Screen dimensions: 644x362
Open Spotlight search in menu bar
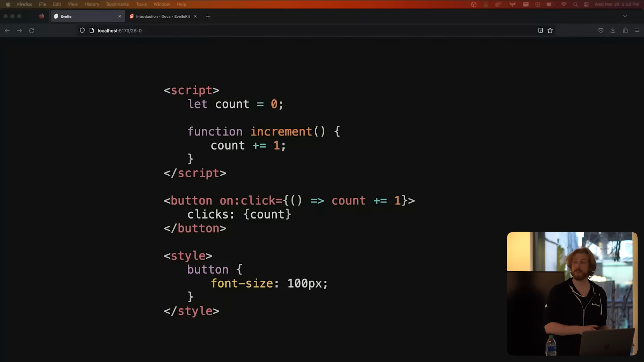pyautogui.click(x=575, y=4)
